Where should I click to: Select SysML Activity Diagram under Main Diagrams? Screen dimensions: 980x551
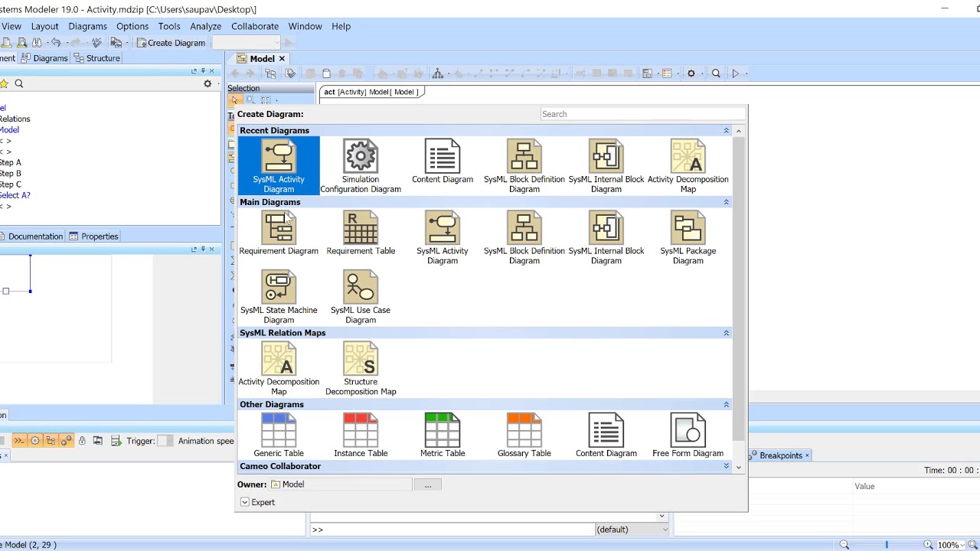tap(443, 238)
